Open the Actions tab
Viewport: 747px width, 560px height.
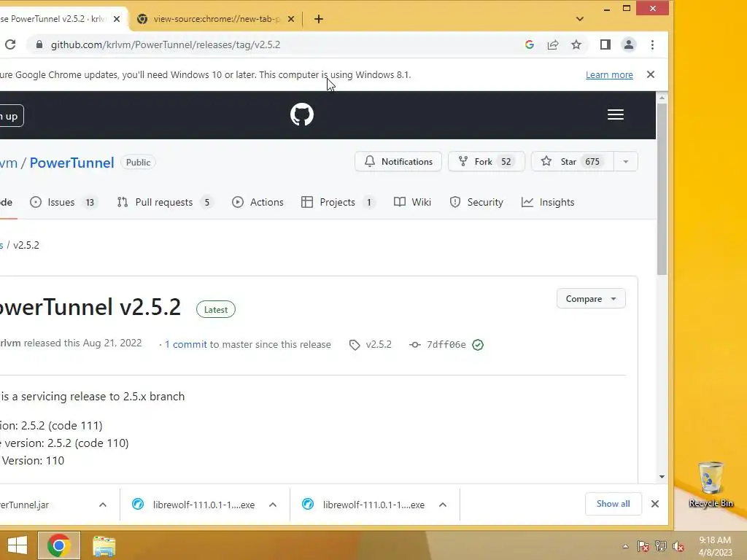[x=258, y=203]
